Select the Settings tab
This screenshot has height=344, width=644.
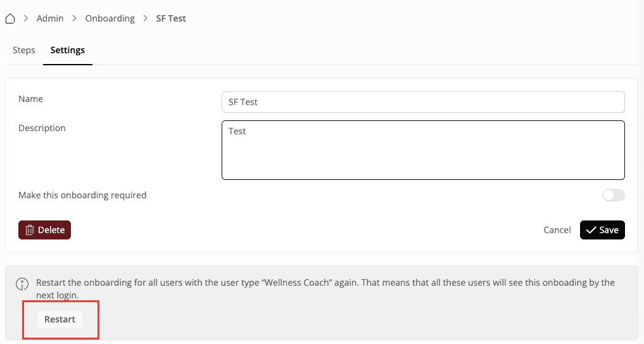tap(68, 50)
